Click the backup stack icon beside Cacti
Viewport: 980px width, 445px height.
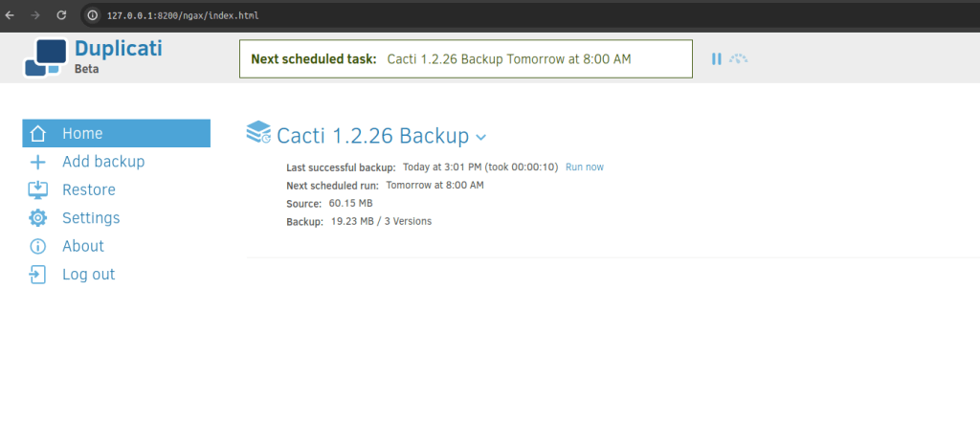pos(258,132)
